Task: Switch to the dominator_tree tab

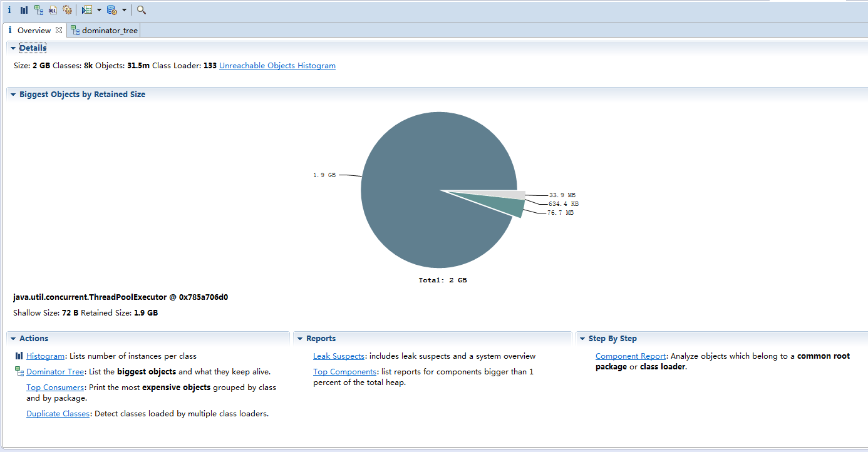Action: point(104,30)
